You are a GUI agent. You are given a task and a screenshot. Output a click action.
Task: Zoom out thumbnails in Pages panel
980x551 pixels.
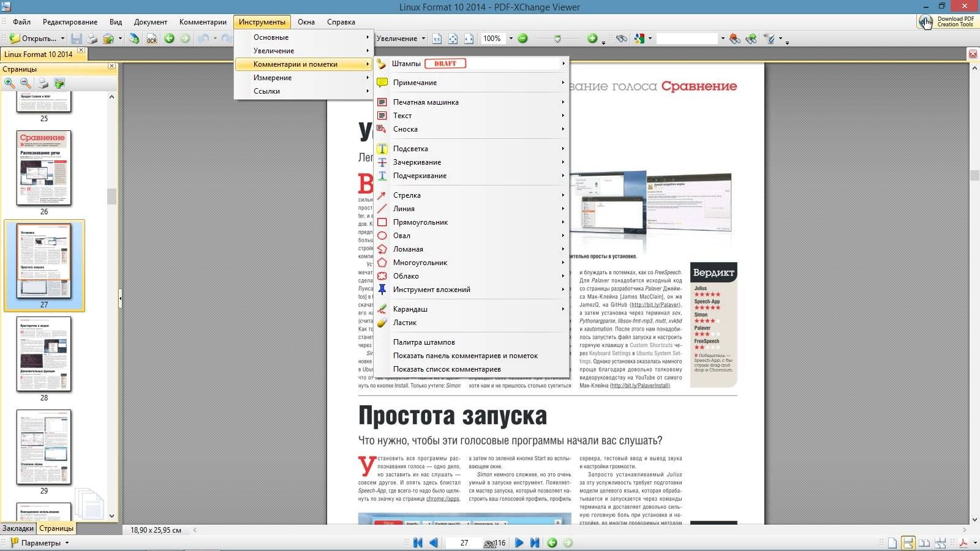26,83
